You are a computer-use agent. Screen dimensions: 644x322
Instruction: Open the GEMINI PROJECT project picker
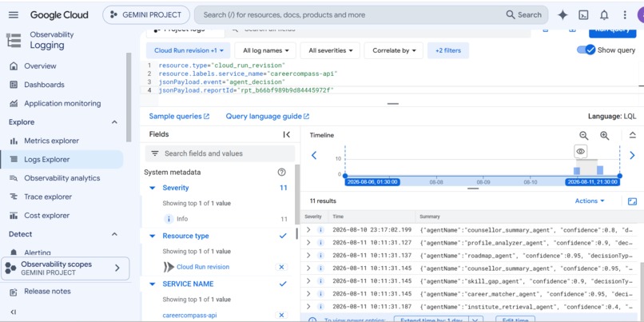[146, 15]
